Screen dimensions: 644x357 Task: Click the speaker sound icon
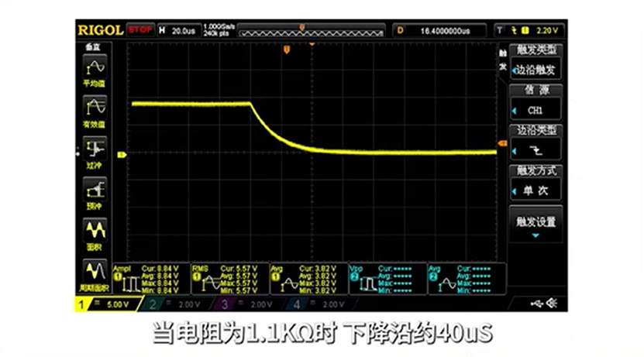[552, 304]
